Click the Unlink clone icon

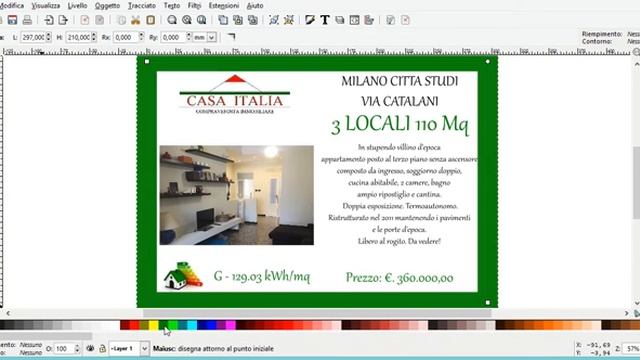(252, 20)
